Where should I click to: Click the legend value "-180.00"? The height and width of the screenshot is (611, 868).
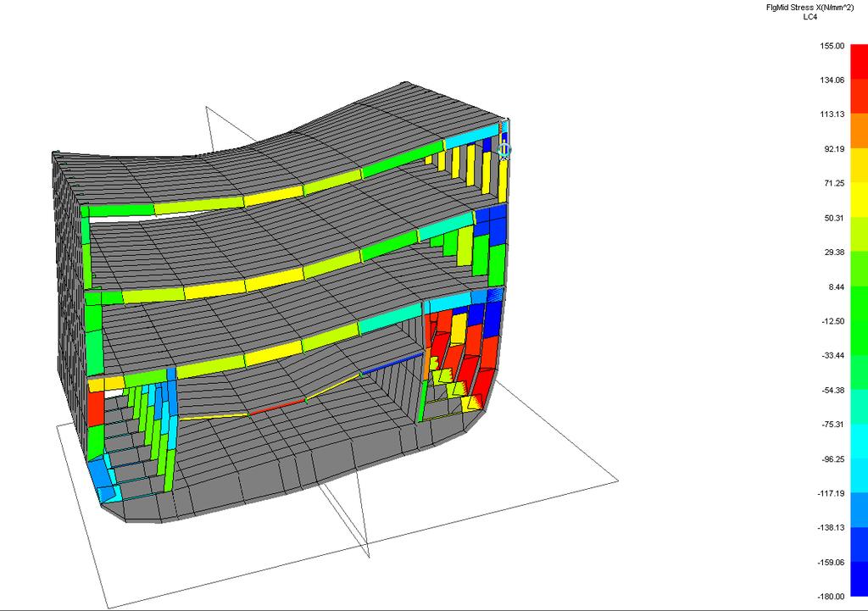(832, 597)
